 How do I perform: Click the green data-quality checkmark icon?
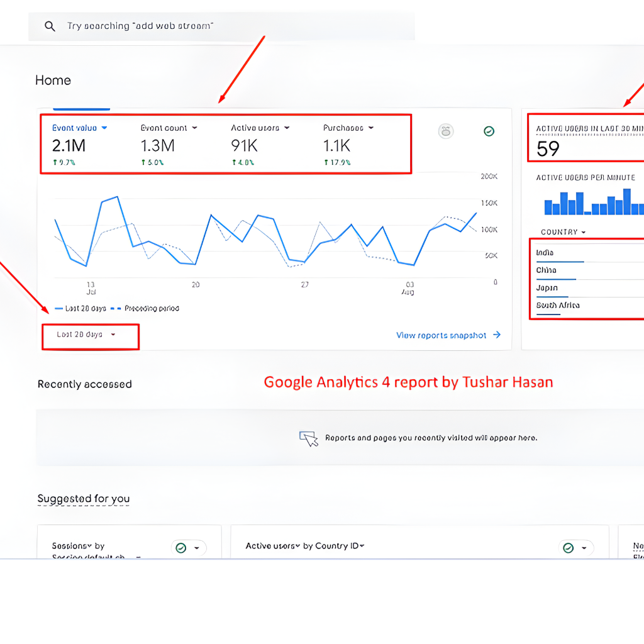pos(489,131)
